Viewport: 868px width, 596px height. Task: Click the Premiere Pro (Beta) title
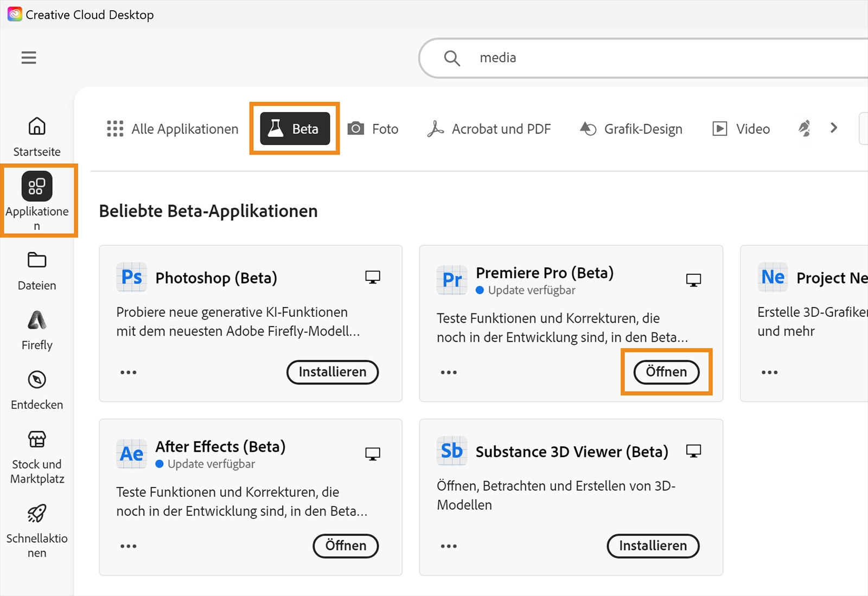tap(545, 273)
